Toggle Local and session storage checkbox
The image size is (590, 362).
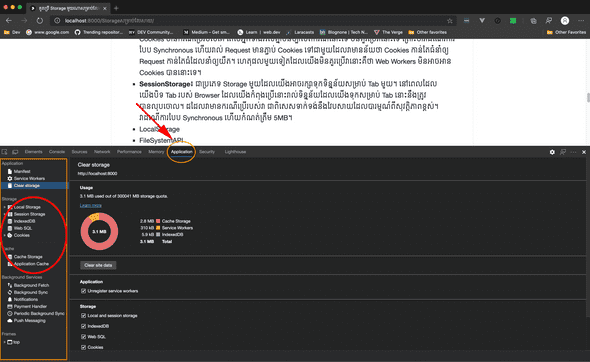(x=84, y=316)
